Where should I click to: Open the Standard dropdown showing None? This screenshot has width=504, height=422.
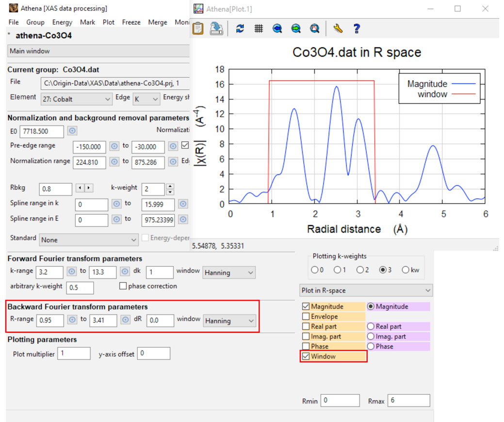[x=89, y=240]
